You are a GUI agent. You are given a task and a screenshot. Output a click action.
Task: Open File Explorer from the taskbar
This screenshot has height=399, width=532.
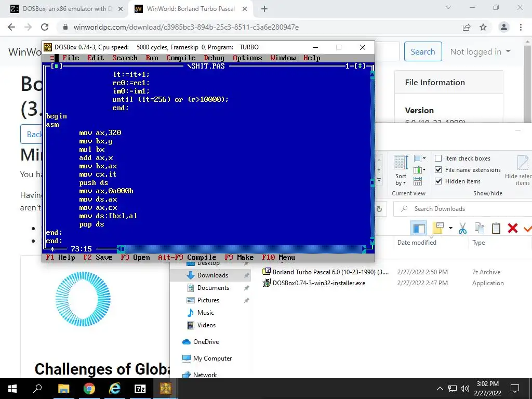63,389
